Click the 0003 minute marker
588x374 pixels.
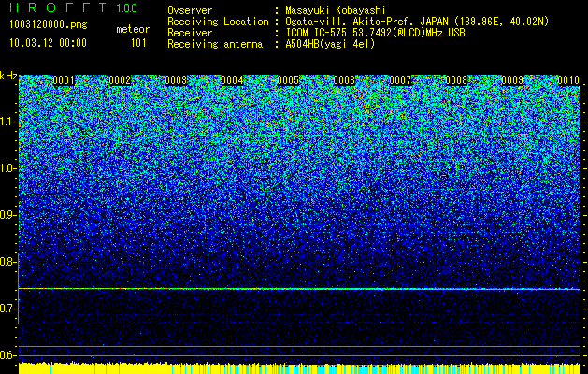click(x=176, y=80)
